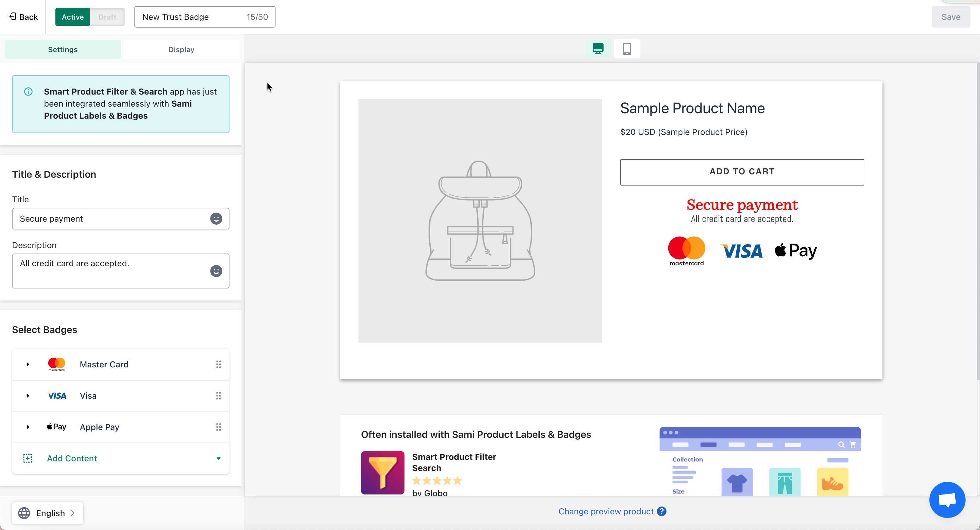Click the Secure payment heading in preview

point(742,205)
